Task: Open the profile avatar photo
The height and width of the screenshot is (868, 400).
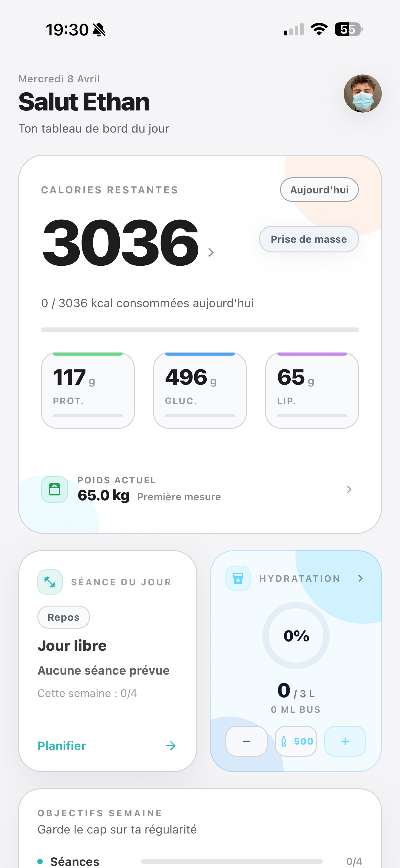Action: click(362, 93)
